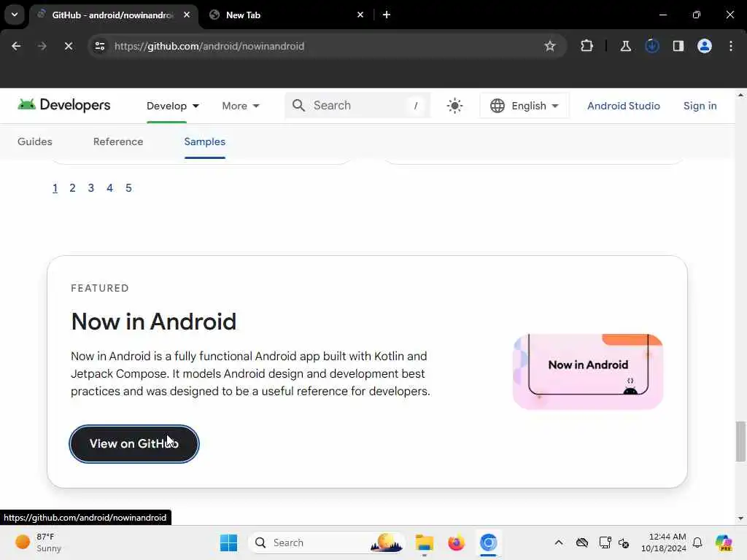Click the address bar URL
Image resolution: width=747 pixels, height=560 pixels.
point(209,46)
